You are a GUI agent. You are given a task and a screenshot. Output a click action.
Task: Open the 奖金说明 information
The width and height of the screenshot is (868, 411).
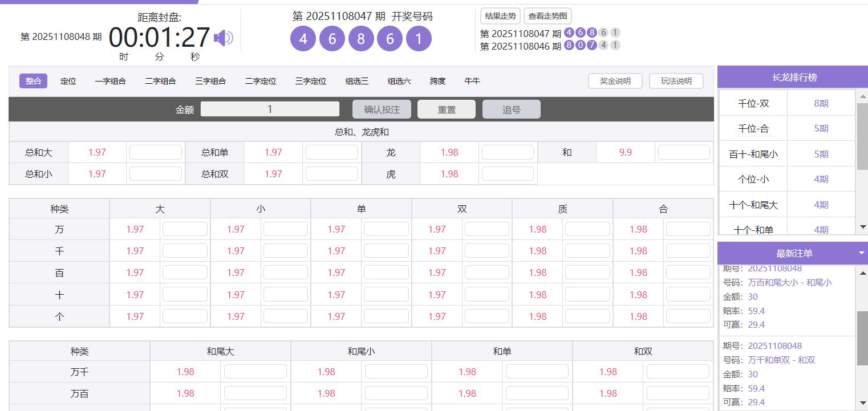coord(615,80)
